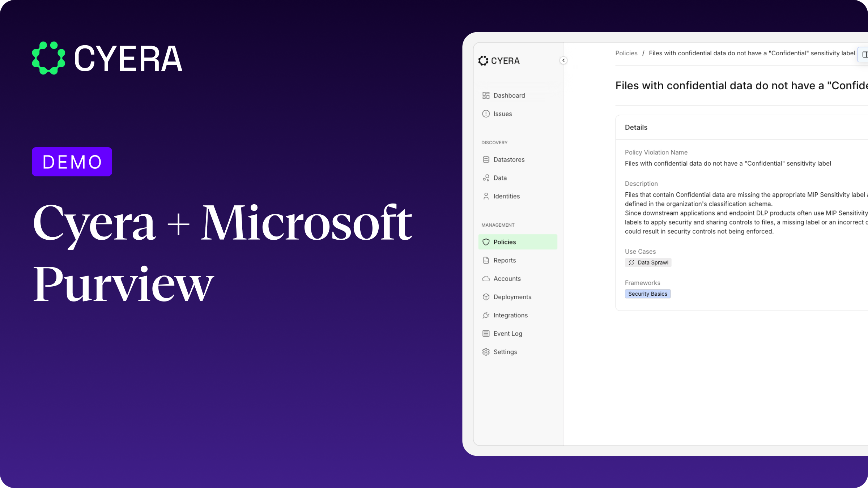Go to Accounts page

518,279
